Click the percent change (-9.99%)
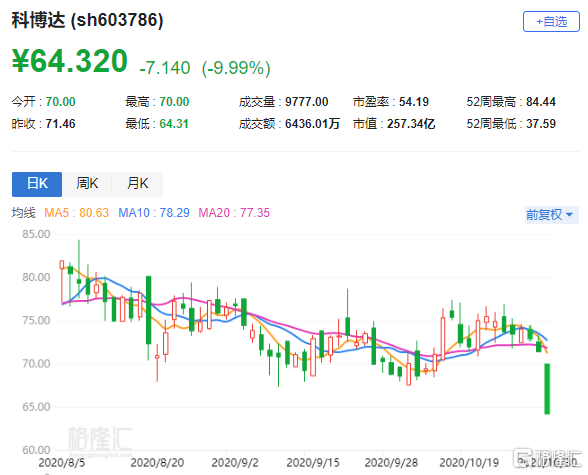This screenshot has width=588, height=475. pyautogui.click(x=236, y=68)
